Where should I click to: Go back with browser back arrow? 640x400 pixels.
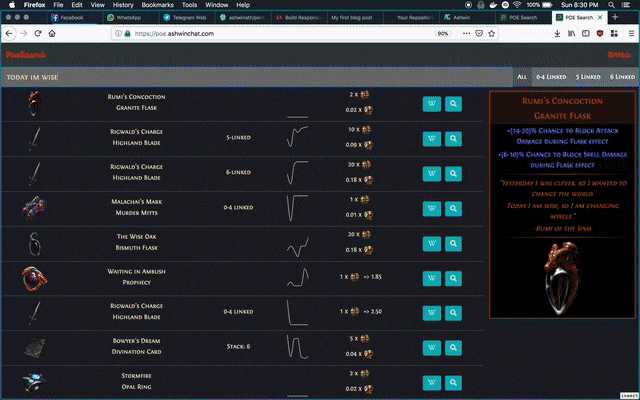(9, 33)
